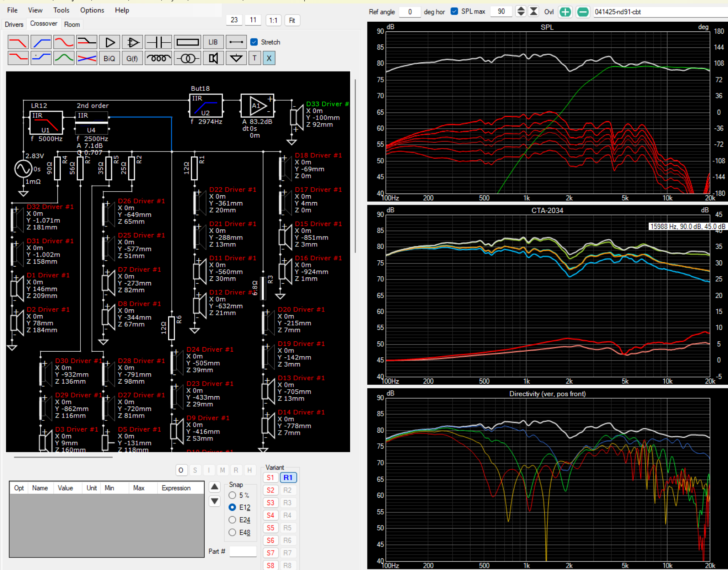The image size is (728, 570).
Task: Switch to the Room tab
Action: point(72,25)
